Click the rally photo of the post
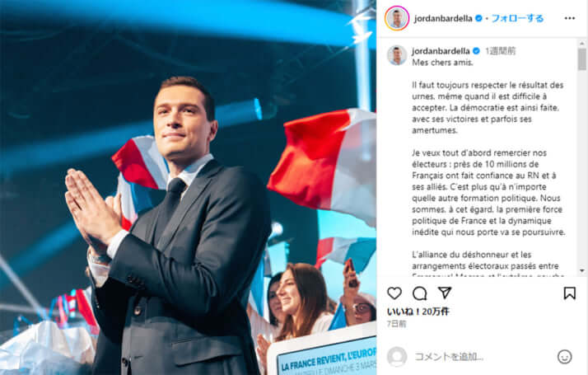Screen dimensions: 588x375 coord(188,187)
